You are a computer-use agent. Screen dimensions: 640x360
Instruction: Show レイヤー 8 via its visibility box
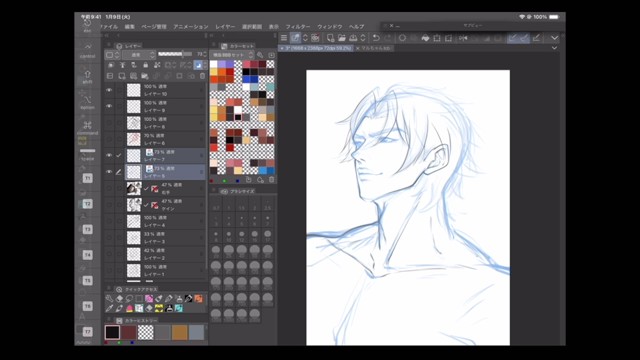coord(109,122)
